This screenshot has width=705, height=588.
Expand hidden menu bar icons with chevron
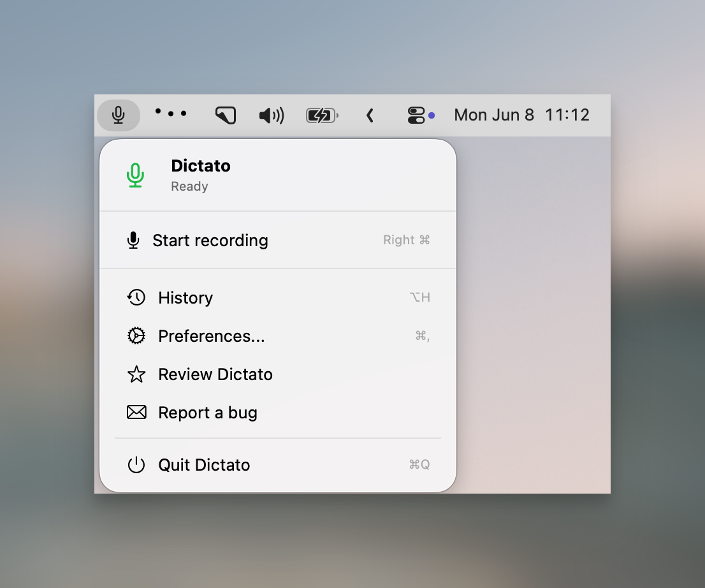click(x=370, y=115)
